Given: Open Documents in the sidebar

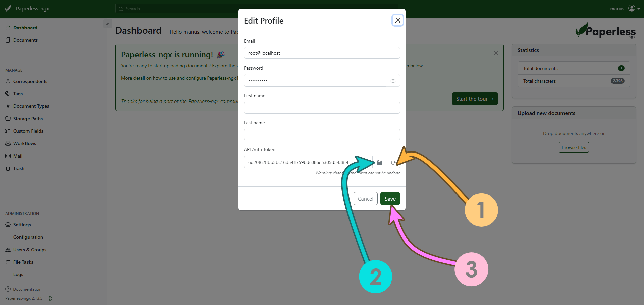Looking at the screenshot, I should [x=25, y=40].
